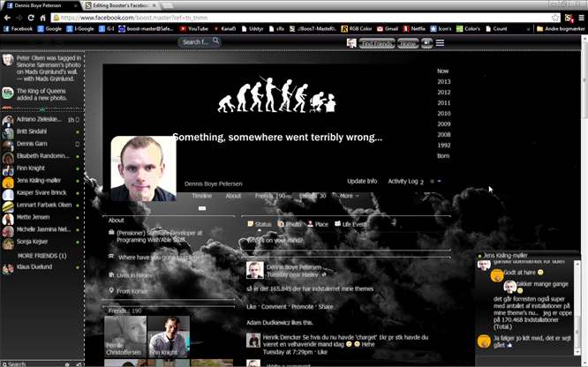This screenshot has width=588, height=367.
Task: Click the Find Friends button
Action: pyautogui.click(x=377, y=43)
